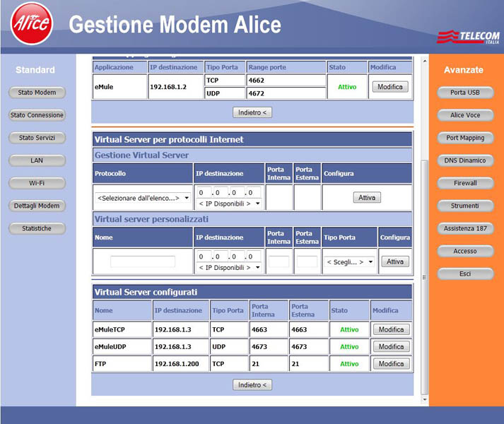Click the Porta Interna field in personalizzati
This screenshot has width=504, height=424.
pyautogui.click(x=279, y=261)
